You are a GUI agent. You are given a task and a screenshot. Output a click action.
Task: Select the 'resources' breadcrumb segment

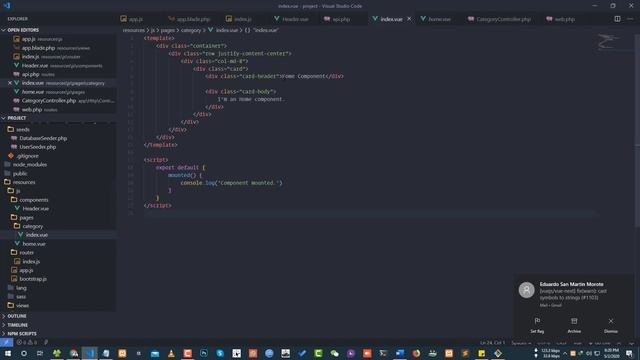tap(133, 30)
